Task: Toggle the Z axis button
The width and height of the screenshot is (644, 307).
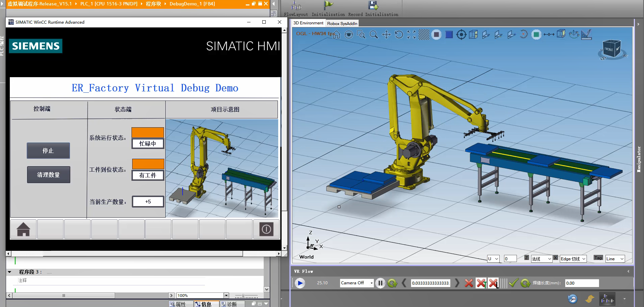Action: 526,258
